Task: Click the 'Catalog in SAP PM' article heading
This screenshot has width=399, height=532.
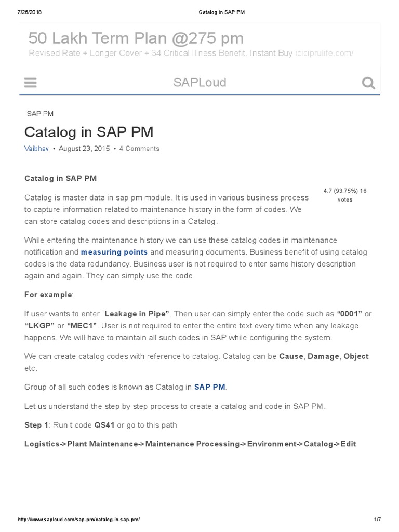Action: pyautogui.click(x=89, y=132)
